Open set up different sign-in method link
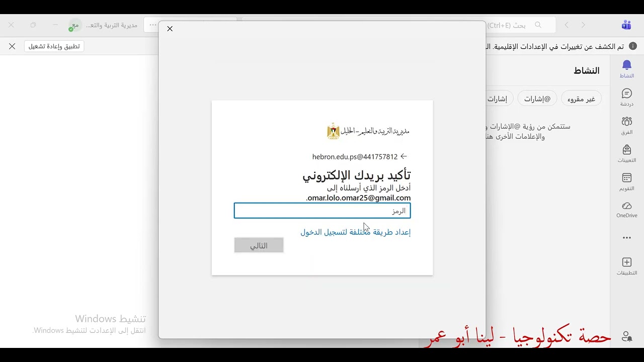Screen dimensions: 644x362 click(x=355, y=232)
